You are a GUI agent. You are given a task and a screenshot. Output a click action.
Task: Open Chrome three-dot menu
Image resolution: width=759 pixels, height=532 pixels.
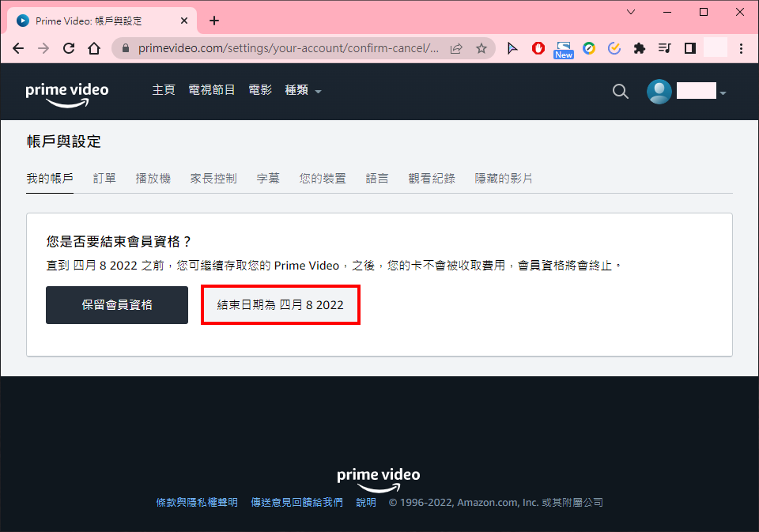[x=741, y=48]
